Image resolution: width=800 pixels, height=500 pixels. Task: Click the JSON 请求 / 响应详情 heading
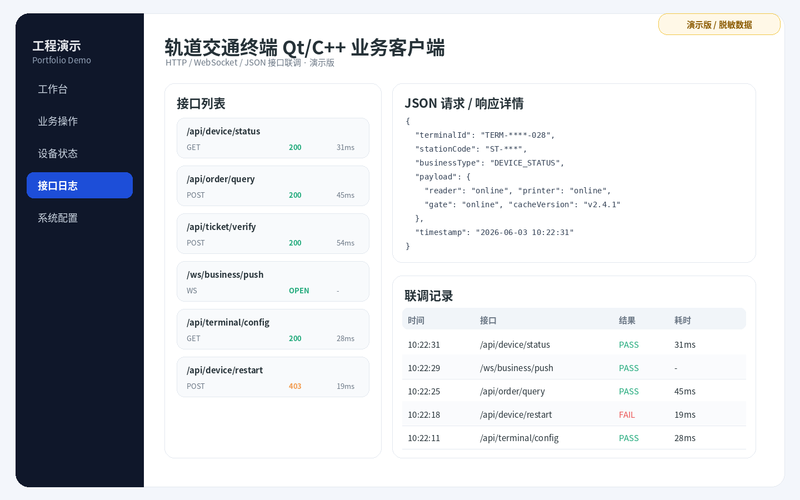pos(464,104)
